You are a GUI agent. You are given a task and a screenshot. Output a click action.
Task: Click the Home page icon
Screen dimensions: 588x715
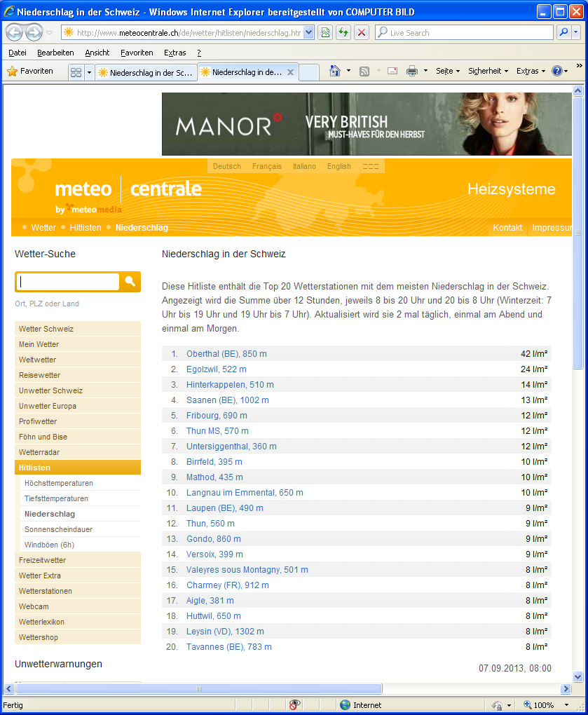pyautogui.click(x=335, y=71)
